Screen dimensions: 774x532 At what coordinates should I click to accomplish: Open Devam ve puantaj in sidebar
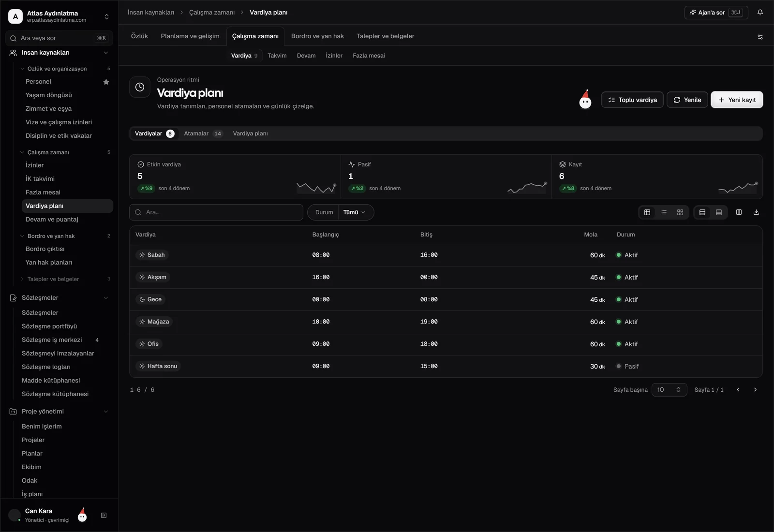[67, 220]
